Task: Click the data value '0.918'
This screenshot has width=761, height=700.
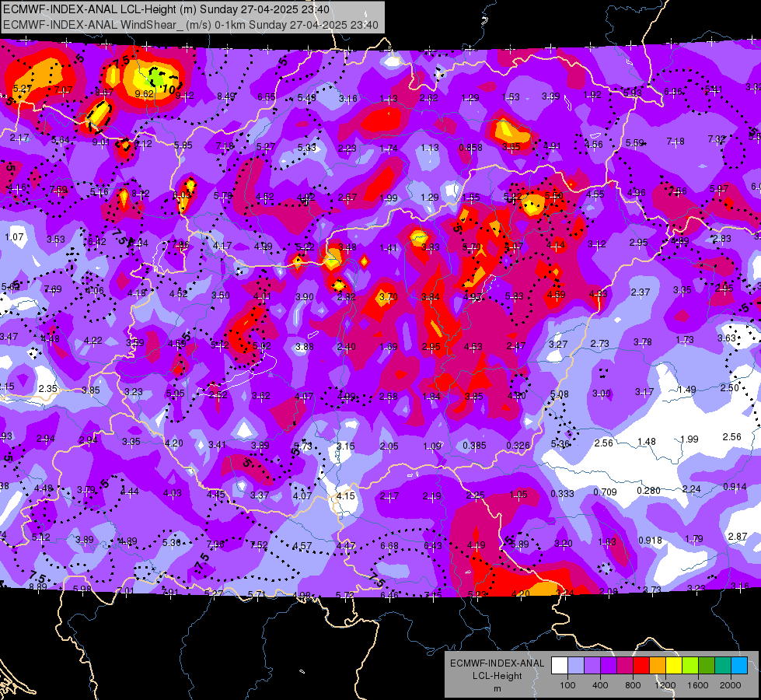Action: pyautogui.click(x=650, y=541)
